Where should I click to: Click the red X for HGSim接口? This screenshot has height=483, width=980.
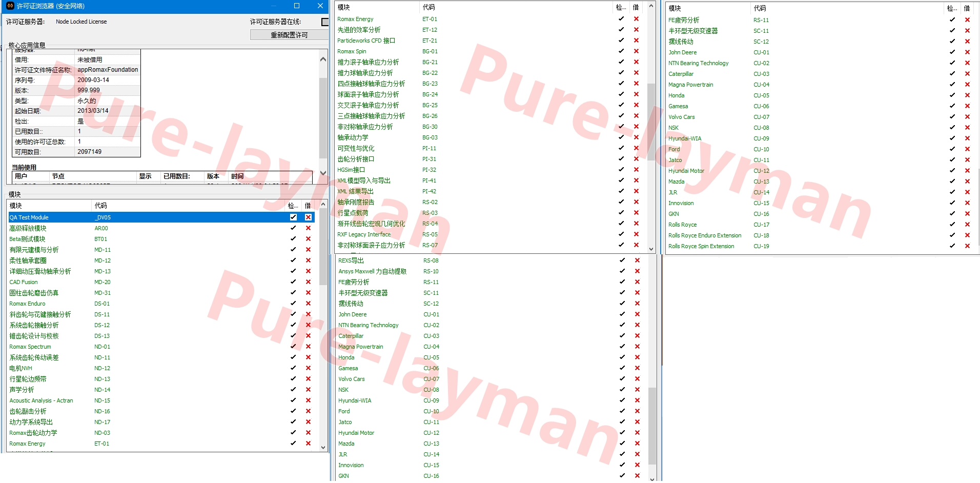point(636,170)
